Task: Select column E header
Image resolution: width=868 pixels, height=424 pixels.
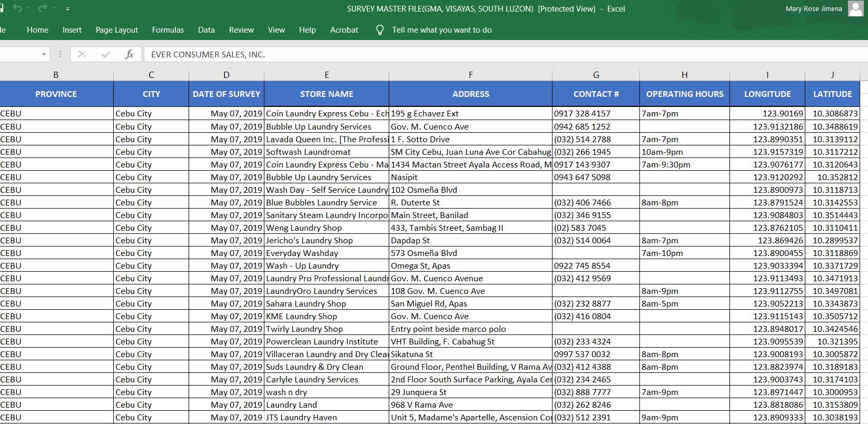Action: pyautogui.click(x=327, y=75)
